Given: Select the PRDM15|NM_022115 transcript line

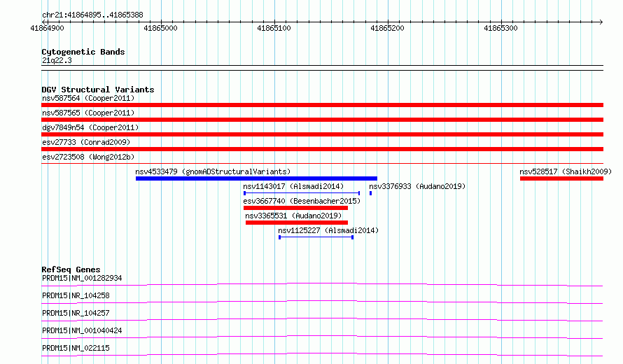Looking at the screenshot, I should pyautogui.click(x=322, y=354).
